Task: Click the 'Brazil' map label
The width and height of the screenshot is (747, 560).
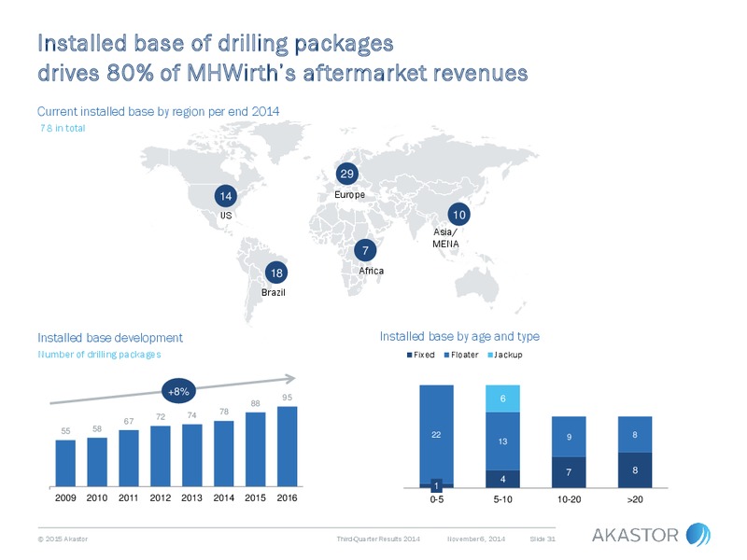Action: click(x=274, y=292)
